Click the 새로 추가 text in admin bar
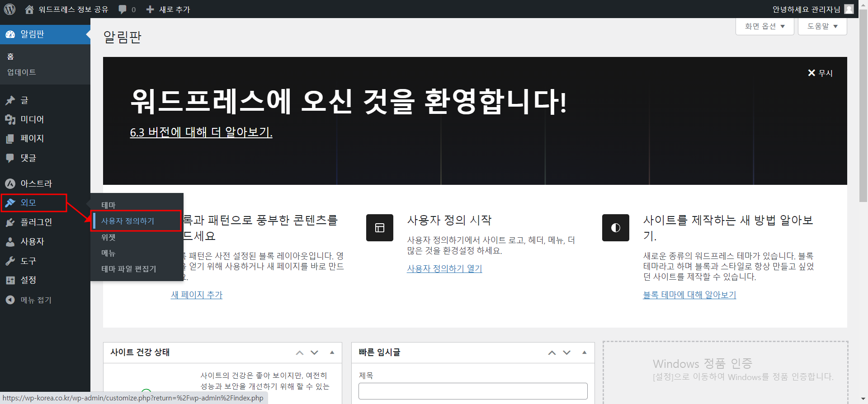The image size is (868, 404). click(x=175, y=9)
